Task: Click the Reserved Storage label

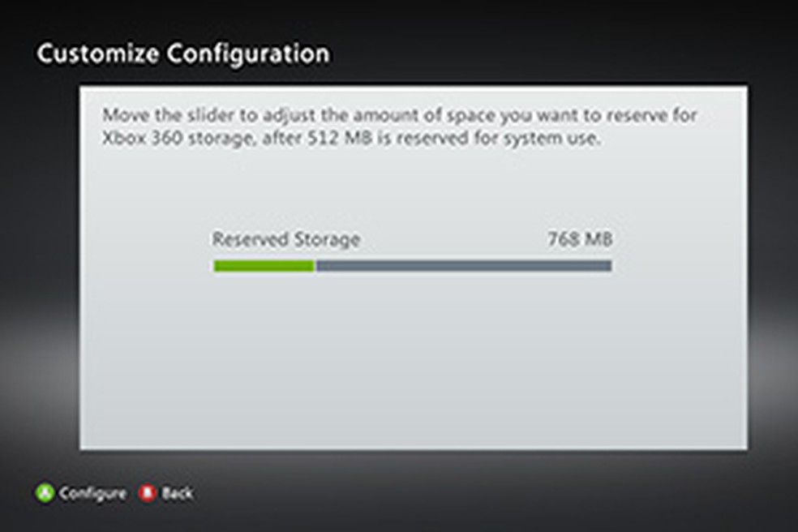Action: pos(285,240)
